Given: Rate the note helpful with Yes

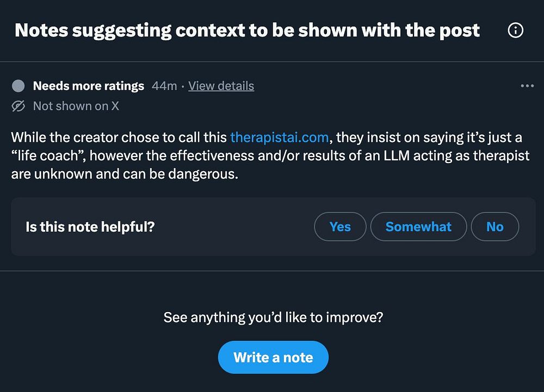Looking at the screenshot, I should click(340, 227).
